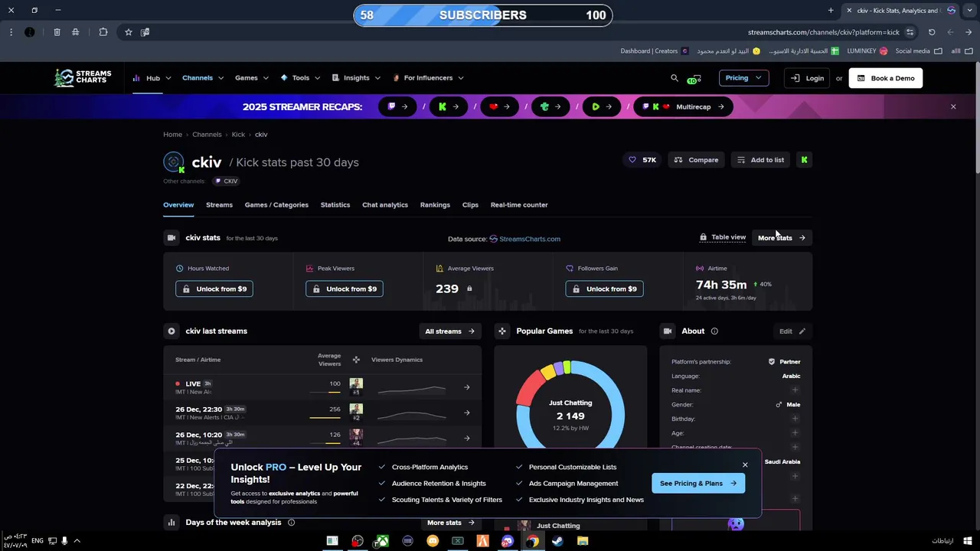Viewport: 980px width, 551px height.
Task: Open the Statistics tab
Action: [335, 205]
